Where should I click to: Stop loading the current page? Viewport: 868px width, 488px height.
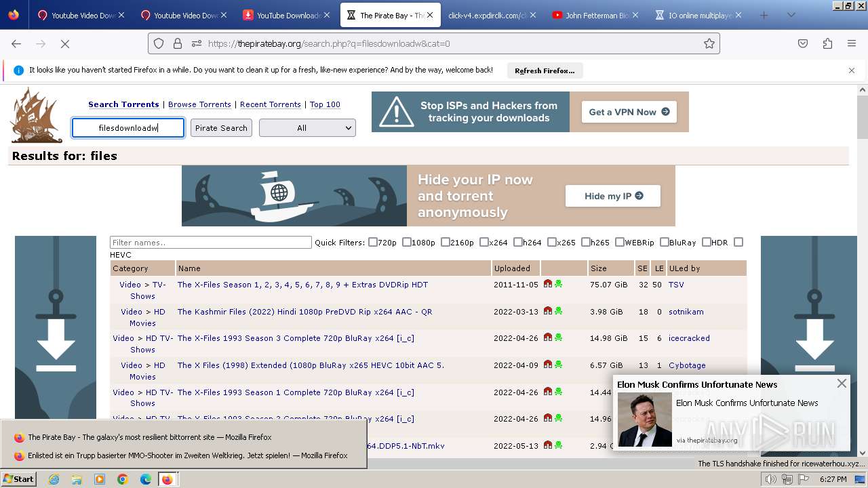[x=65, y=43]
